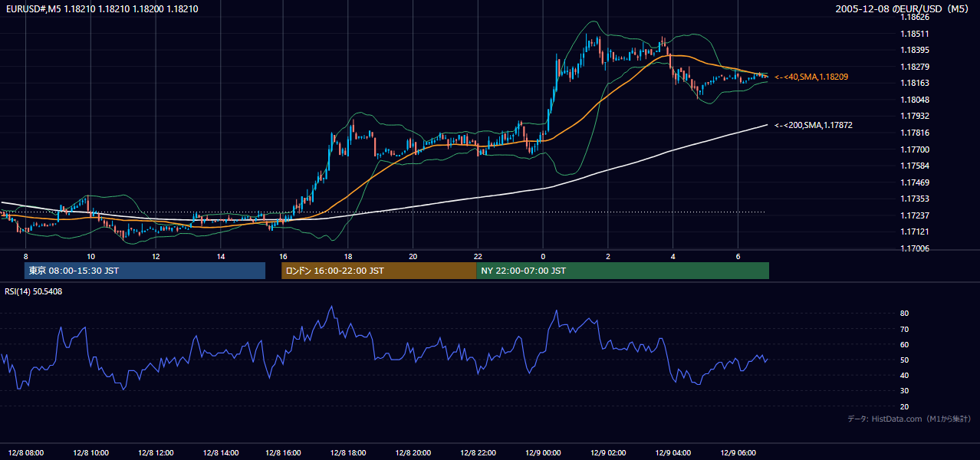Screen dimensions: 980x460
Task: Click the HistData.com data source credit
Action: [909, 419]
